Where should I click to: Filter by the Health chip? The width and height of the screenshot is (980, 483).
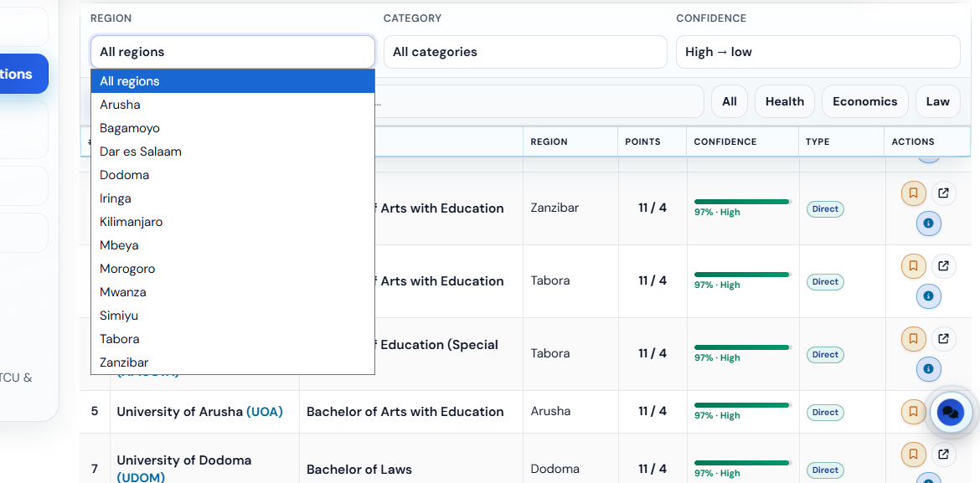click(784, 101)
